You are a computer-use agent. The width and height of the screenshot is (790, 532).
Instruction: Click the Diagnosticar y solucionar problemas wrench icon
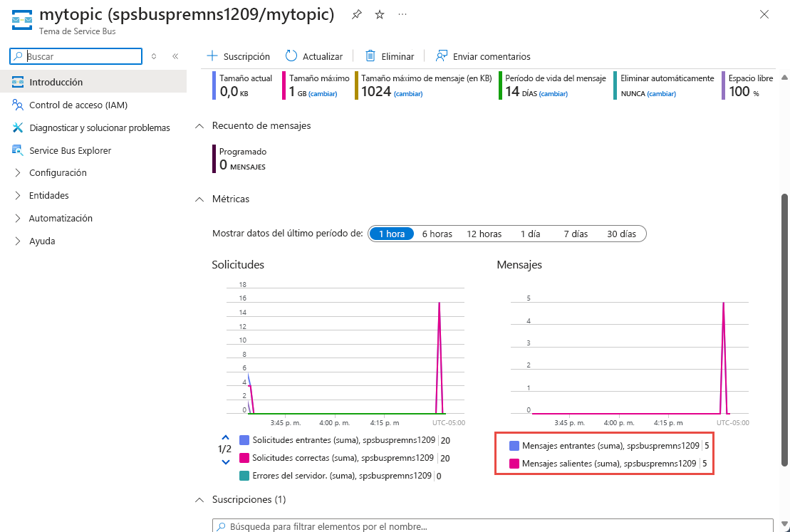tap(18, 127)
